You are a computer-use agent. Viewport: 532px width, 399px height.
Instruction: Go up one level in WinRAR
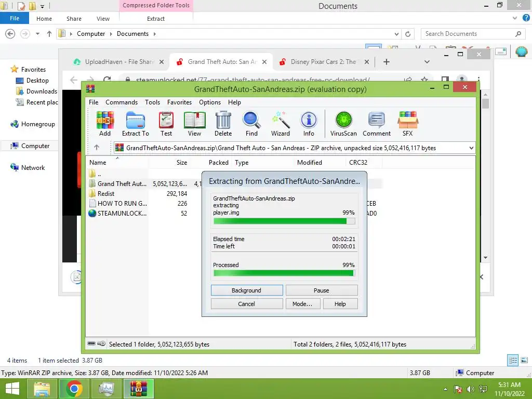click(x=97, y=147)
